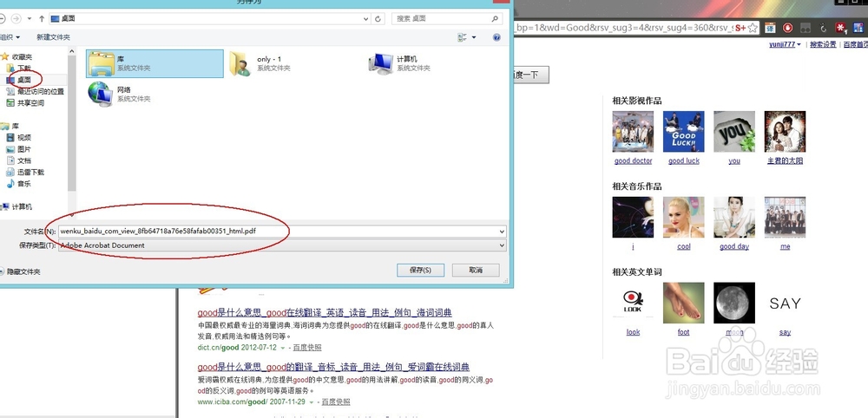Open 图片 under the library tree

[x=19, y=149]
